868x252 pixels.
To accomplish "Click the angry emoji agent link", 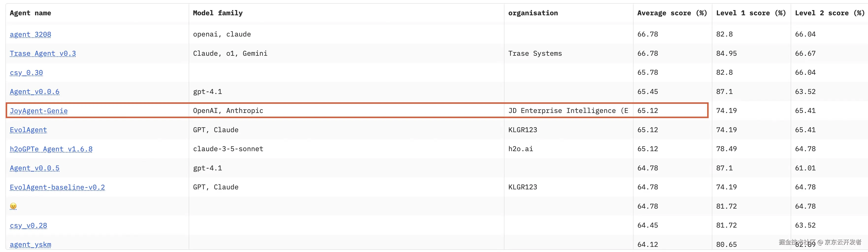I will [x=13, y=206].
